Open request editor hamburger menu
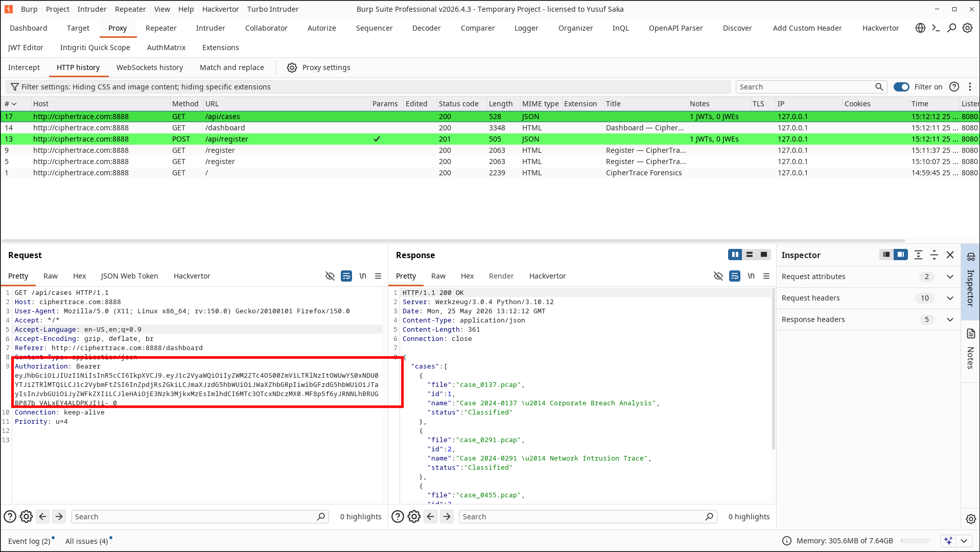 click(378, 276)
